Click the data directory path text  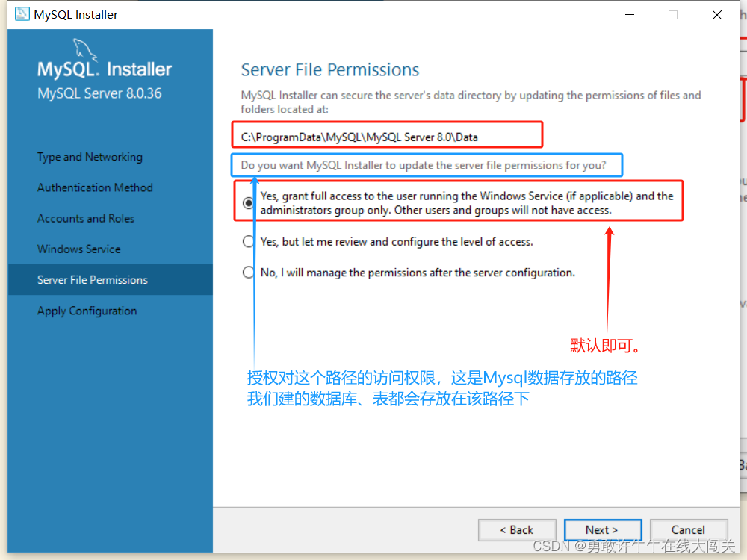[359, 137]
